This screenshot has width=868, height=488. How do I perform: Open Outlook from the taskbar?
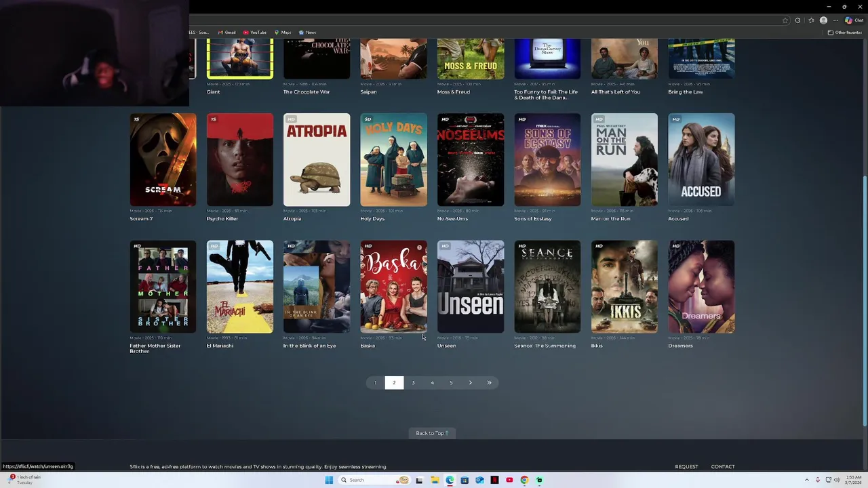coord(479,480)
